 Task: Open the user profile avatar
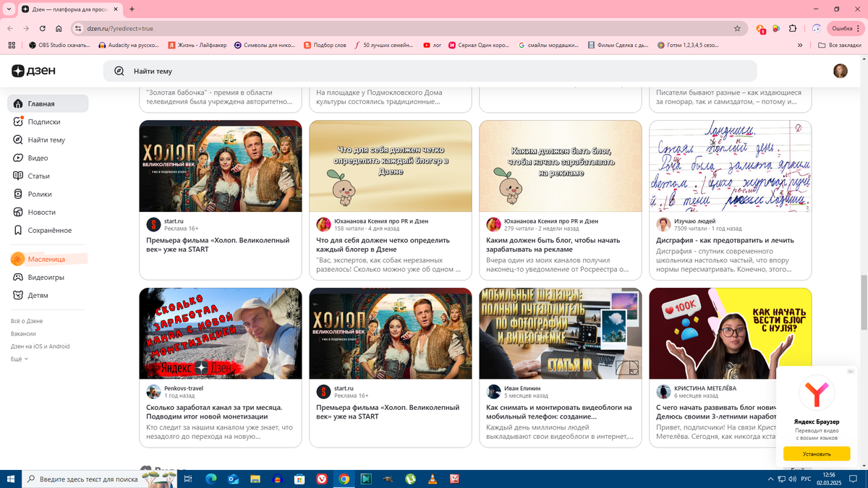point(840,71)
